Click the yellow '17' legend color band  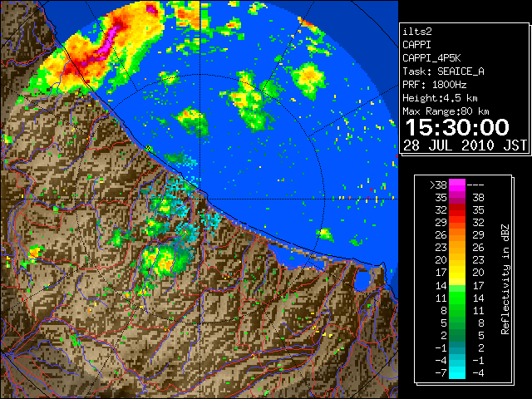457,273
